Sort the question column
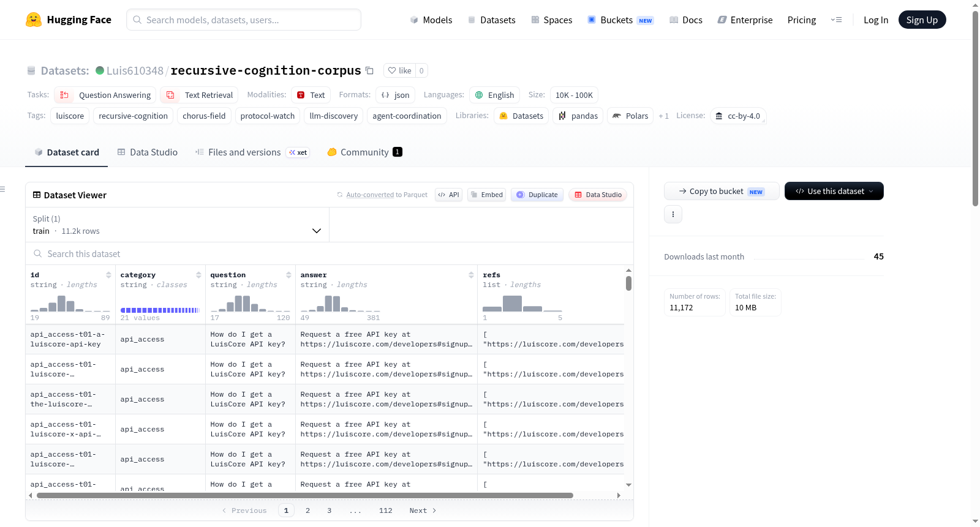 288,275
